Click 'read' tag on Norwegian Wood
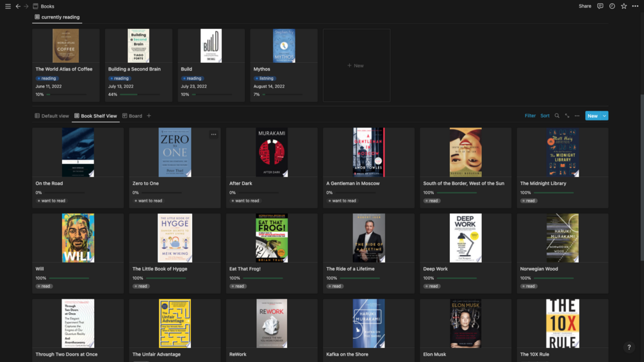Viewport: 644px width, 362px height. 529,286
